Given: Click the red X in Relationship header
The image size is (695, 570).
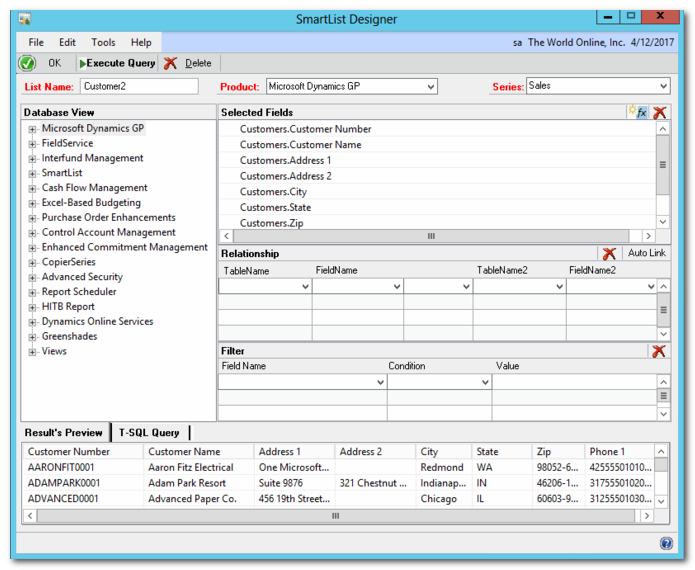Looking at the screenshot, I should pyautogui.click(x=609, y=254).
